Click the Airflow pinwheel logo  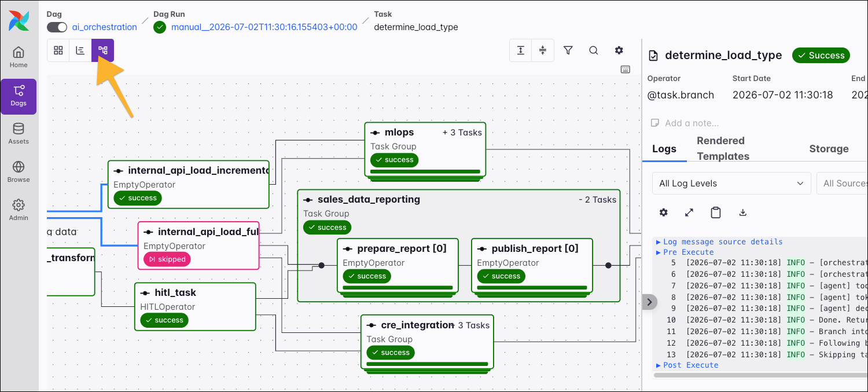(19, 21)
